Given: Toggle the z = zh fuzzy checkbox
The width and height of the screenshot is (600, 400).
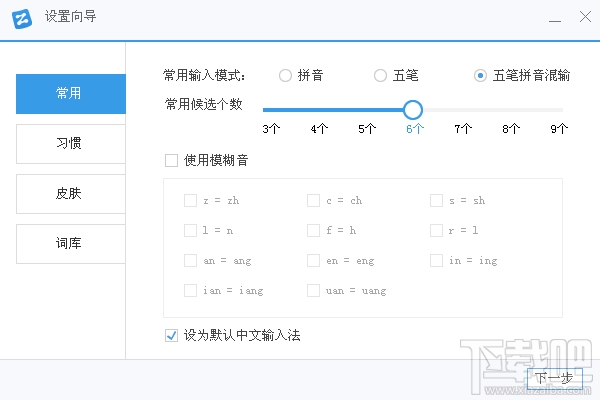Looking at the screenshot, I should pyautogui.click(x=190, y=200).
